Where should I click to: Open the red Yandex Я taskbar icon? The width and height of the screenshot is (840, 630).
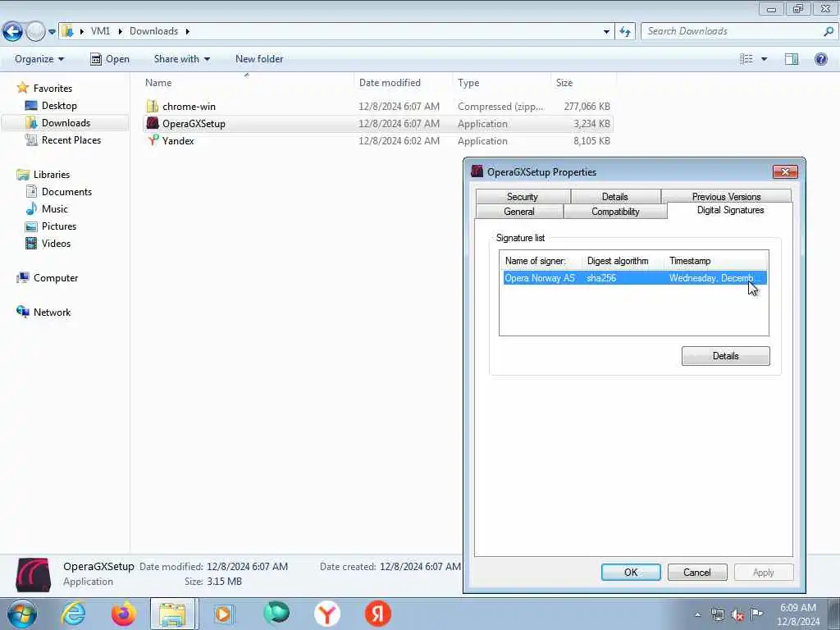tap(377, 614)
